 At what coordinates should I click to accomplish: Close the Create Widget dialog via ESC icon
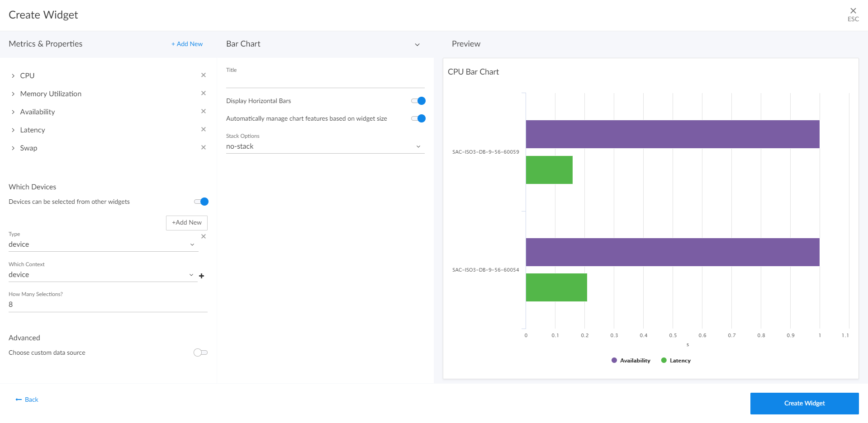pos(853,11)
